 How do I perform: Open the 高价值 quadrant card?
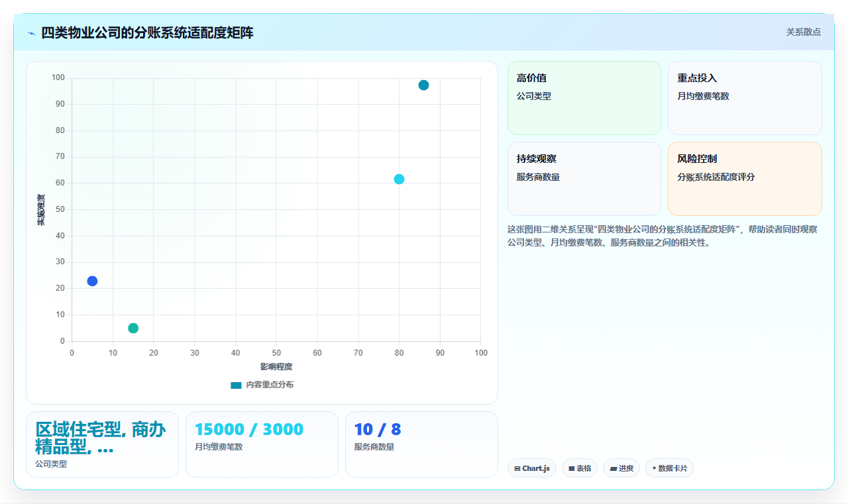pos(584,98)
